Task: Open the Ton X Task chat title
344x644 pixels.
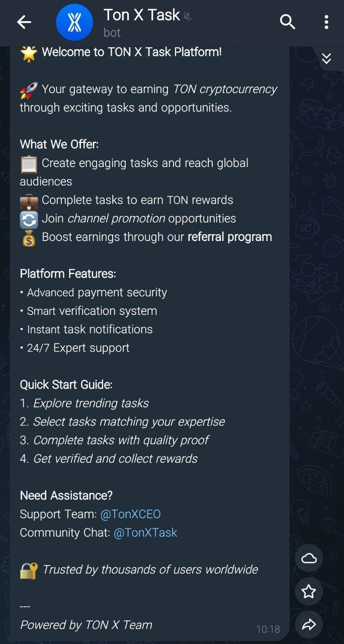Action: 142,15
